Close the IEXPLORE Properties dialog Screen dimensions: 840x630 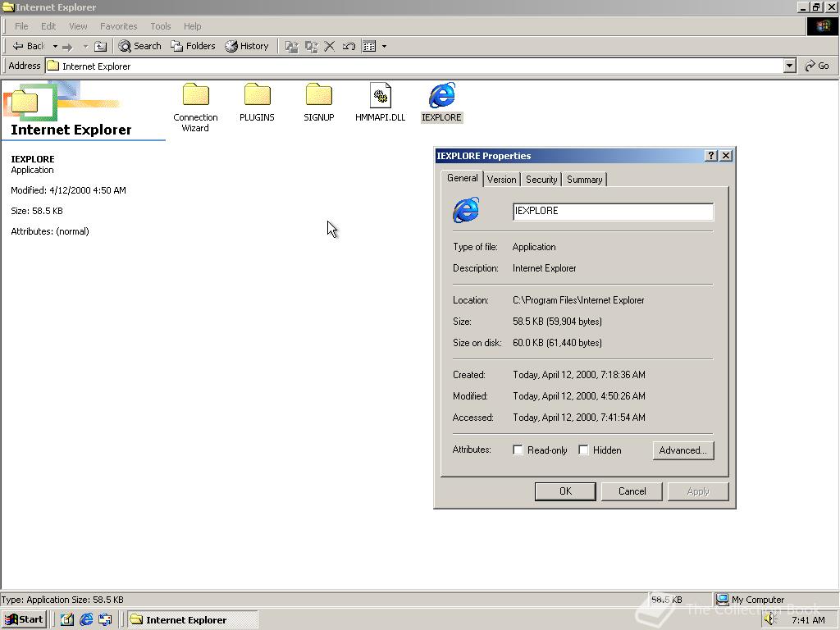pyautogui.click(x=726, y=156)
